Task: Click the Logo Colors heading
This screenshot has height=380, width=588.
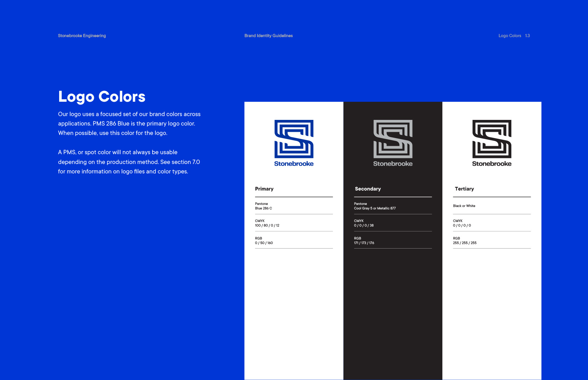Action: point(102,97)
